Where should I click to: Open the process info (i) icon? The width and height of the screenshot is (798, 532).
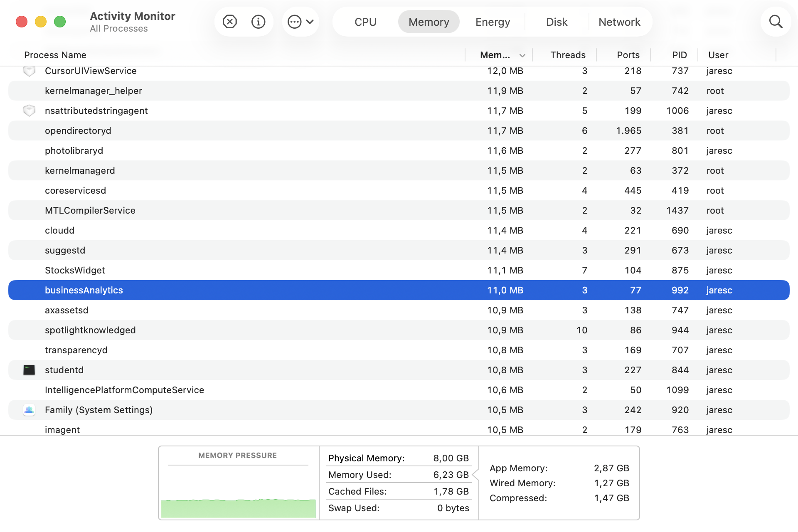pos(258,22)
